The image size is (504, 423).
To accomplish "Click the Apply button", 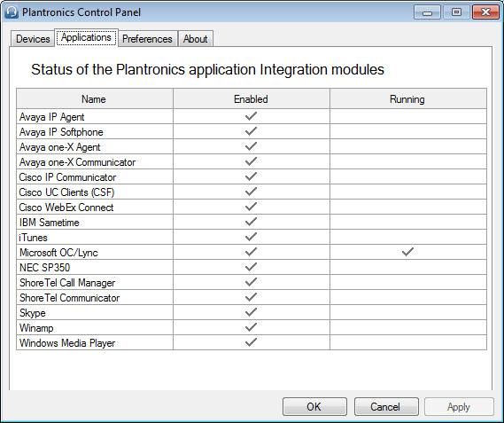I will tap(459, 406).
